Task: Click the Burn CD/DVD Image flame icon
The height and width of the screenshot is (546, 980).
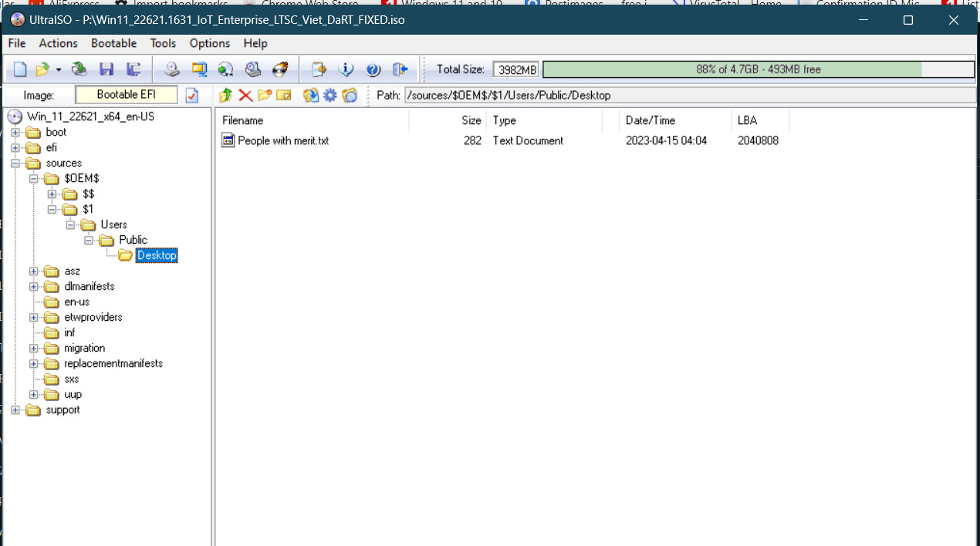Action: click(x=280, y=69)
